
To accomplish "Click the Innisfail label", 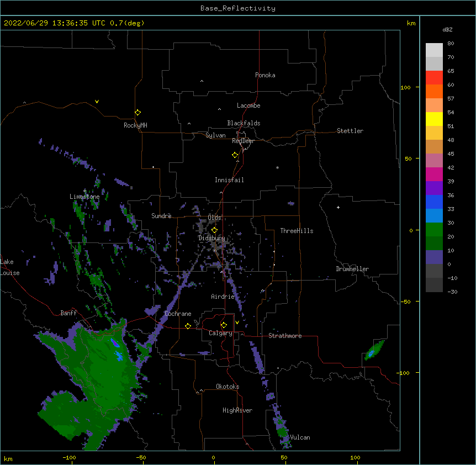I will pyautogui.click(x=229, y=180).
